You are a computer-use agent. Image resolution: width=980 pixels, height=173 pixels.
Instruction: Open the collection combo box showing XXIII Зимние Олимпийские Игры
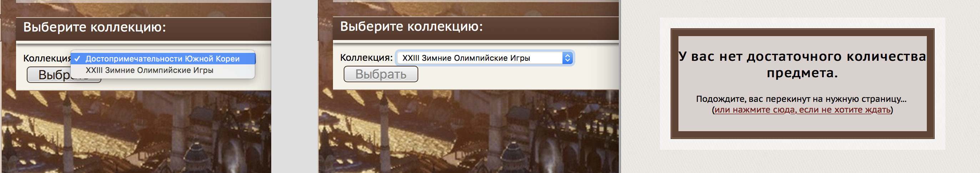point(485,58)
